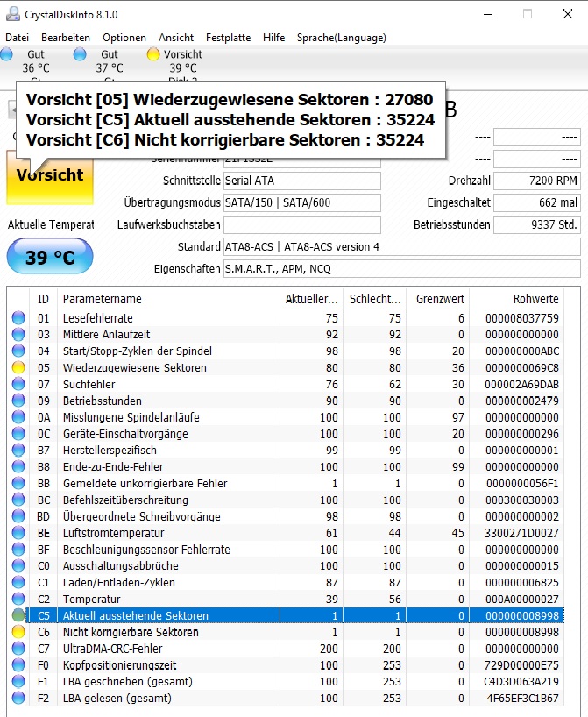Click the CrystalDiskInfo app icon in title bar

coord(12,14)
